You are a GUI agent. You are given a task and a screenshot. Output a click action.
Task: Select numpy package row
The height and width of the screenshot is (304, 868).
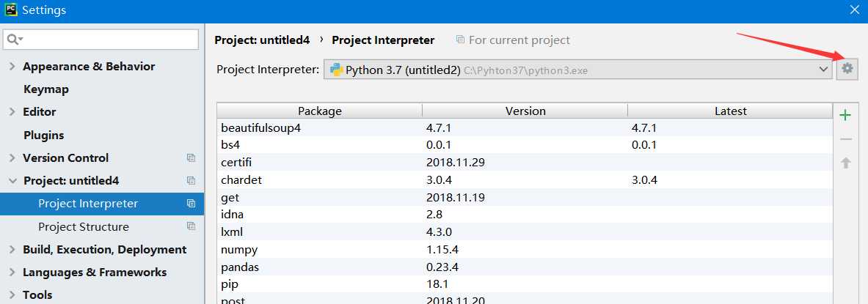point(524,250)
